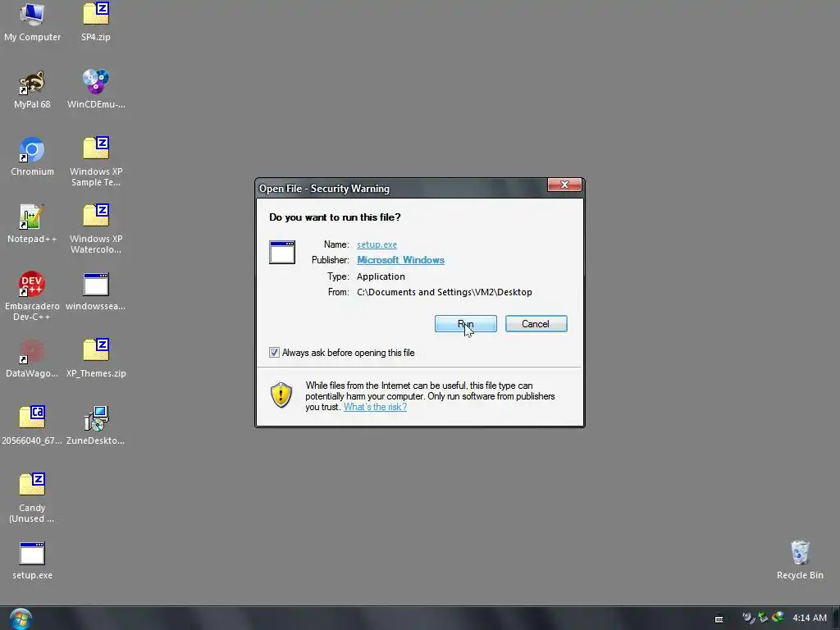This screenshot has width=840, height=630.
Task: Click the C:\Documents and Settings\VM2\Desktop path text
Action: coord(444,292)
